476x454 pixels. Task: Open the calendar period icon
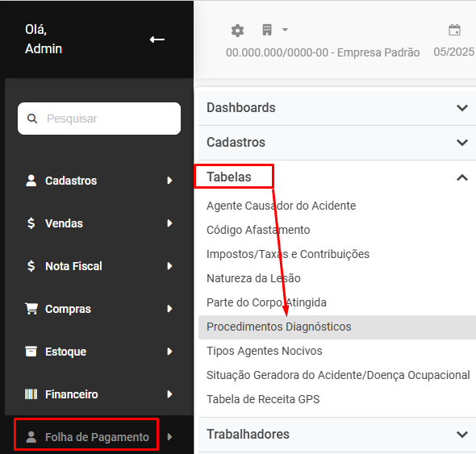[x=454, y=30]
